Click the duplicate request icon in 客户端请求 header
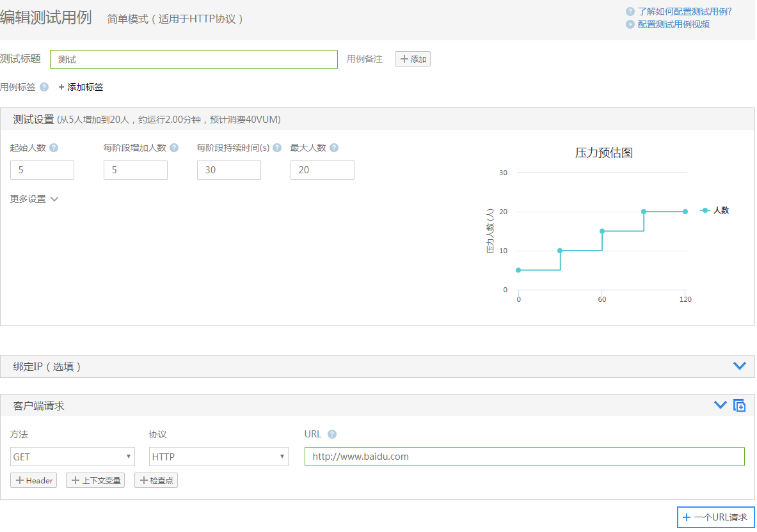757x532 pixels. coord(739,405)
